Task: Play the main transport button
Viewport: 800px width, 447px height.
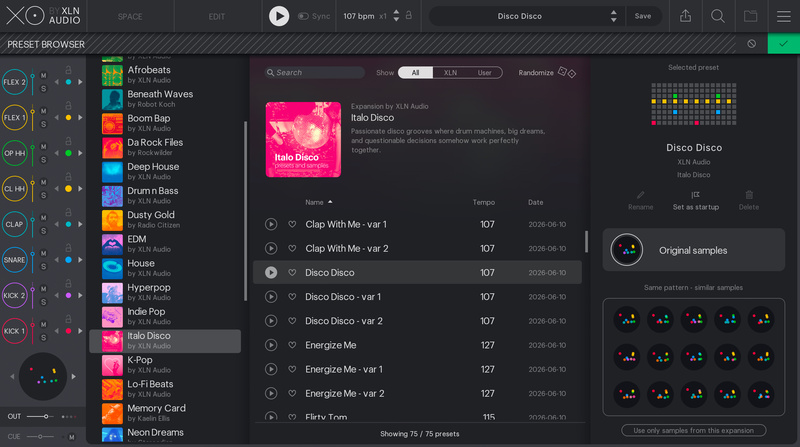Action: coord(279,16)
